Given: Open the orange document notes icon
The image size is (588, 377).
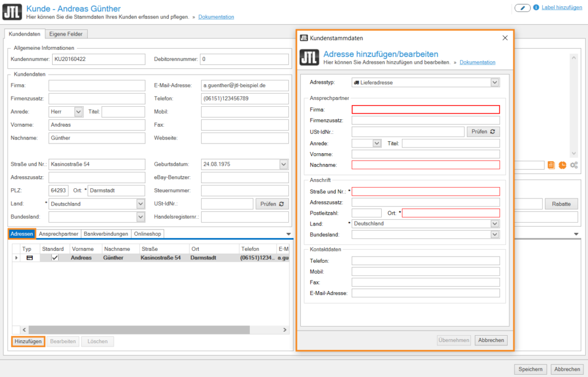Looking at the screenshot, I should pos(551,165).
